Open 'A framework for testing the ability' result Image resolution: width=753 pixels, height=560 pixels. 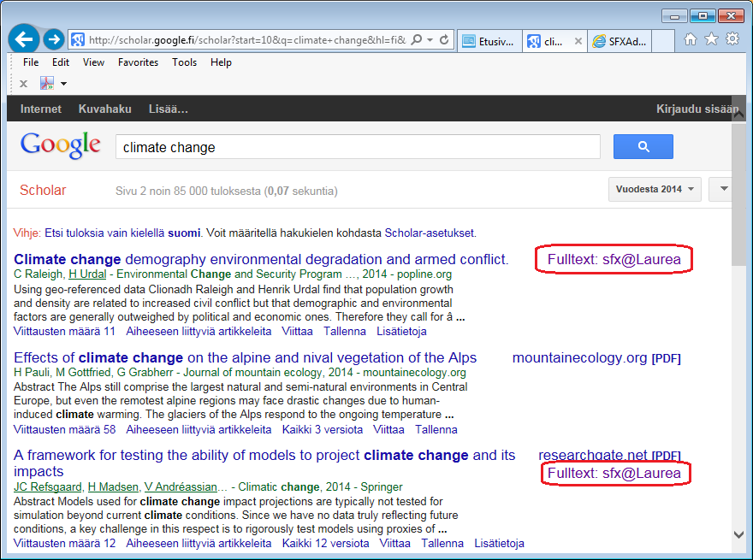(264, 463)
